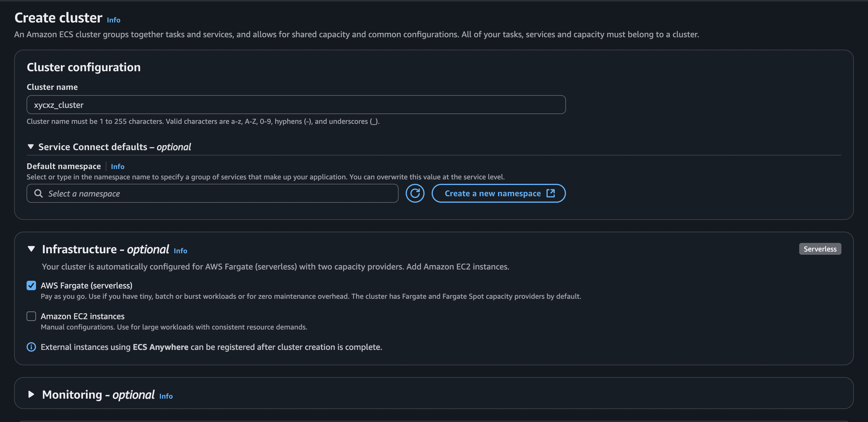Click the checkmark icon on AWS Fargate option
The height and width of the screenshot is (422, 868).
31,285
